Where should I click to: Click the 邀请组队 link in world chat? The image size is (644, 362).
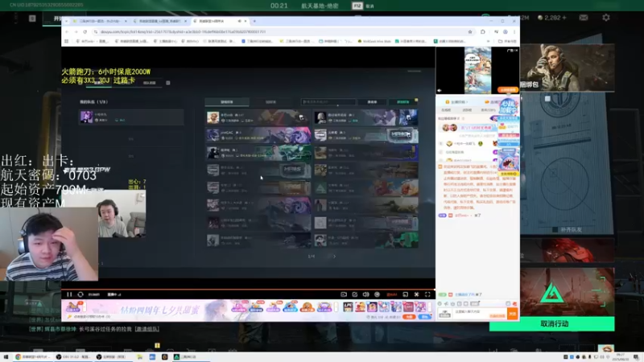(x=147, y=329)
